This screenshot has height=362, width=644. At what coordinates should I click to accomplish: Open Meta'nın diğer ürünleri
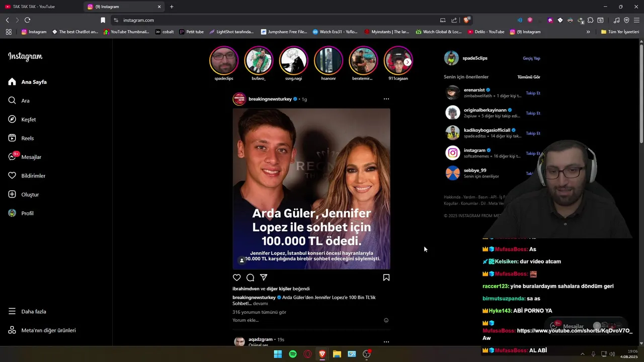tap(42, 330)
